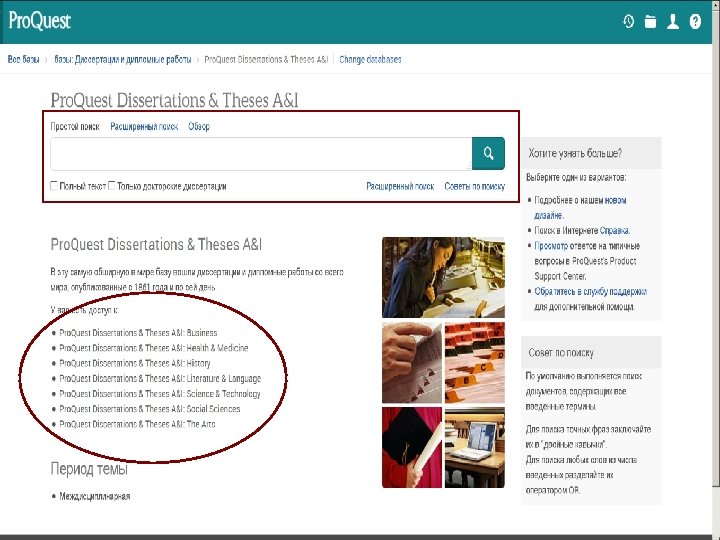Screen dimensions: 720x540
Task: Open recent searches history icon
Action: pos(628,21)
